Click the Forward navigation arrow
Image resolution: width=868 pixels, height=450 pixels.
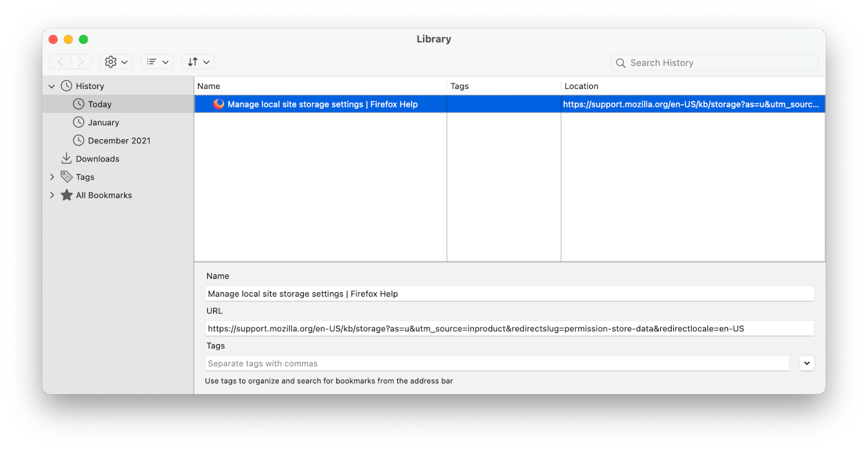(x=81, y=62)
